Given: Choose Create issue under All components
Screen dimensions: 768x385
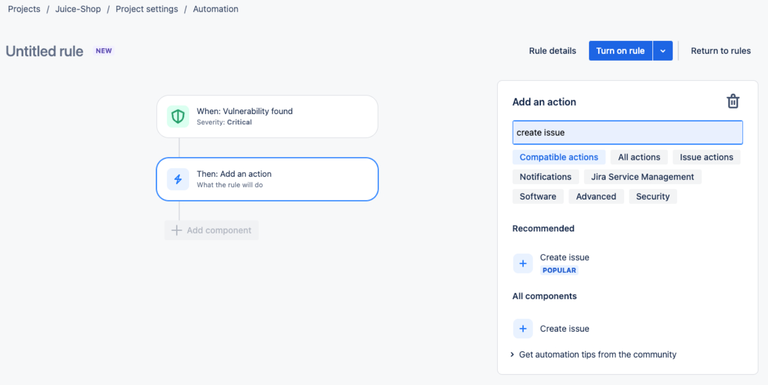Looking at the screenshot, I should 564,329.
